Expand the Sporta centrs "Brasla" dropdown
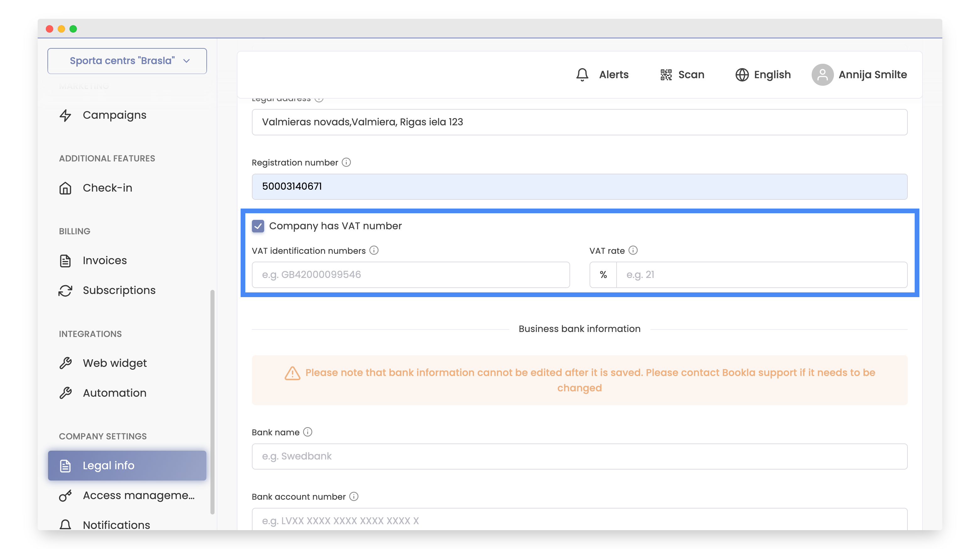 point(127,61)
